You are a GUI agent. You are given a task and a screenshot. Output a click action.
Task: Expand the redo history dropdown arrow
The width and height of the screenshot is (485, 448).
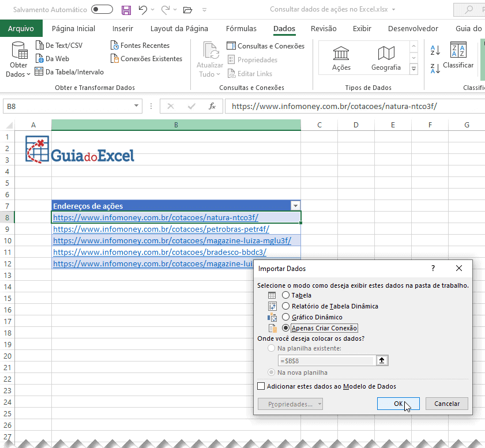pyautogui.click(x=175, y=10)
